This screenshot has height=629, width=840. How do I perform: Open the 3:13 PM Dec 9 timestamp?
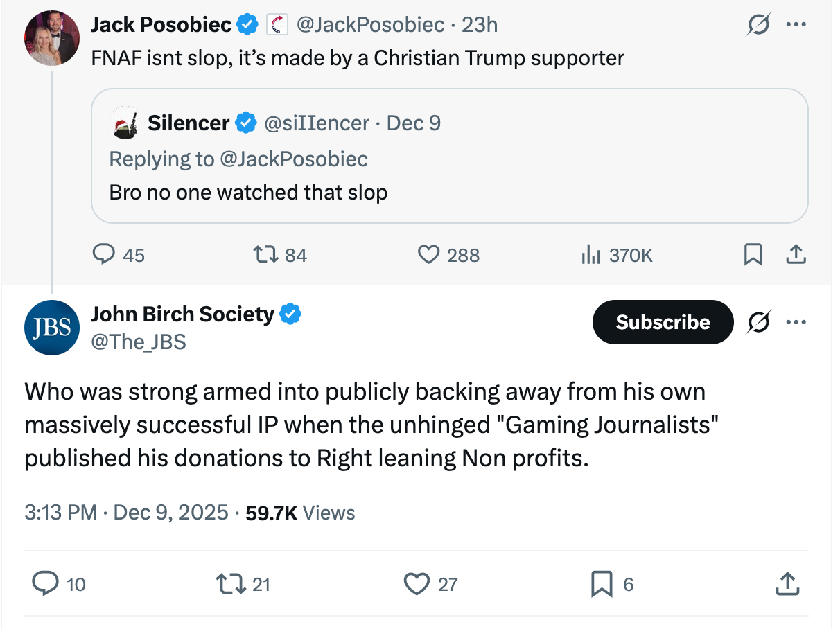click(x=126, y=513)
